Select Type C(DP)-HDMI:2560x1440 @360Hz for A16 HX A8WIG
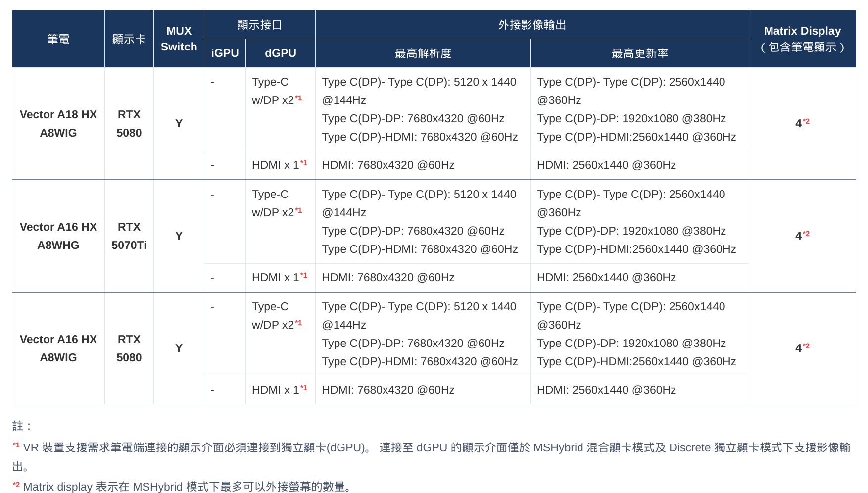This screenshot has width=868, height=493. [636, 362]
